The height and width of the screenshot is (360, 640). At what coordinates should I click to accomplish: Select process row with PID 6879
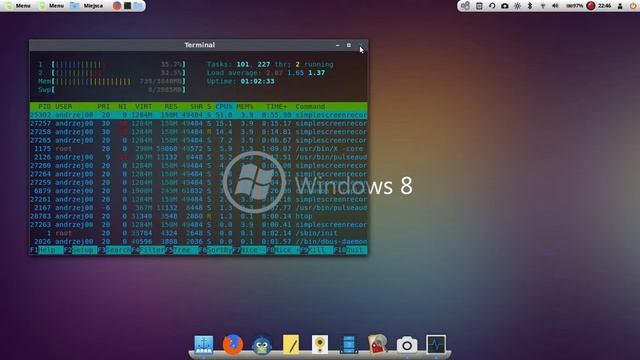pyautogui.click(x=198, y=191)
